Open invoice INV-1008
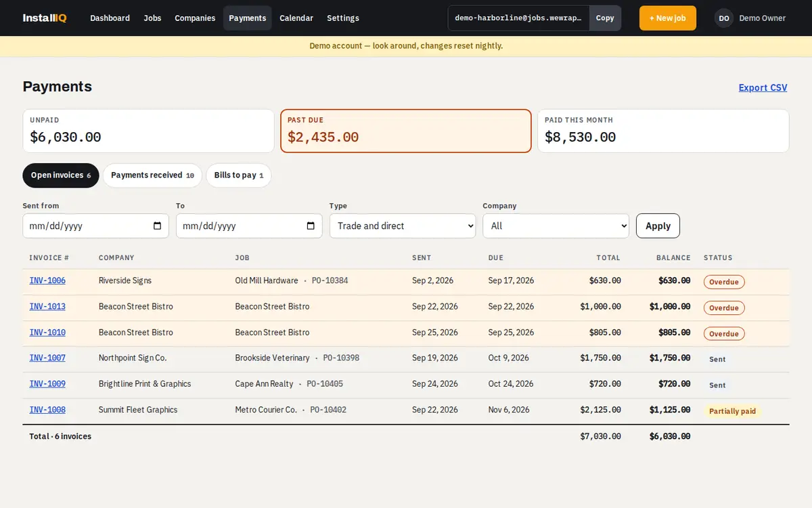This screenshot has height=508, width=812. [x=47, y=409]
